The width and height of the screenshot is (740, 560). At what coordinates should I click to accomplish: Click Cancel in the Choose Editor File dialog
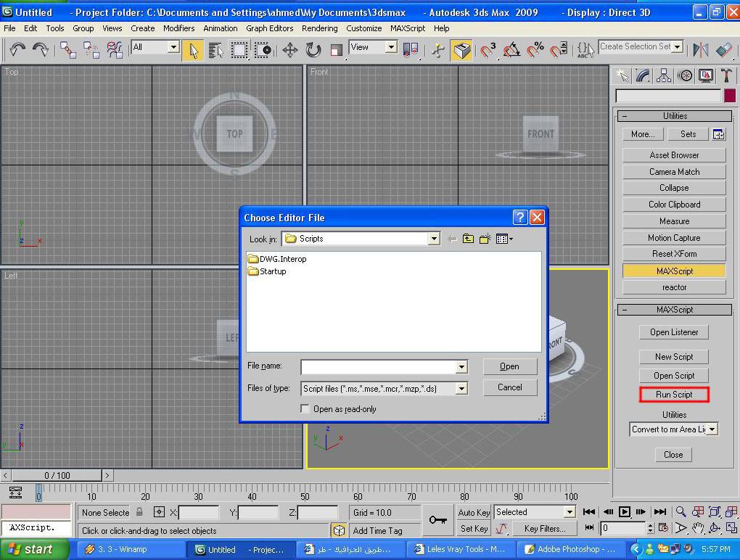510,387
